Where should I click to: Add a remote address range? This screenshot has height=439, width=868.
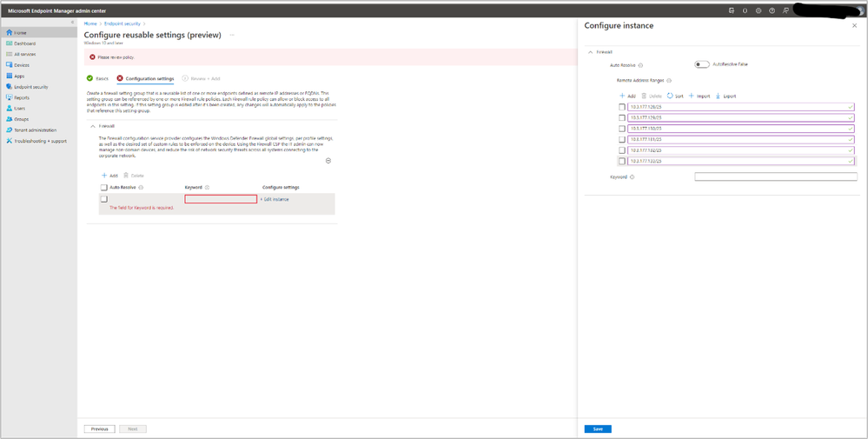coord(627,96)
